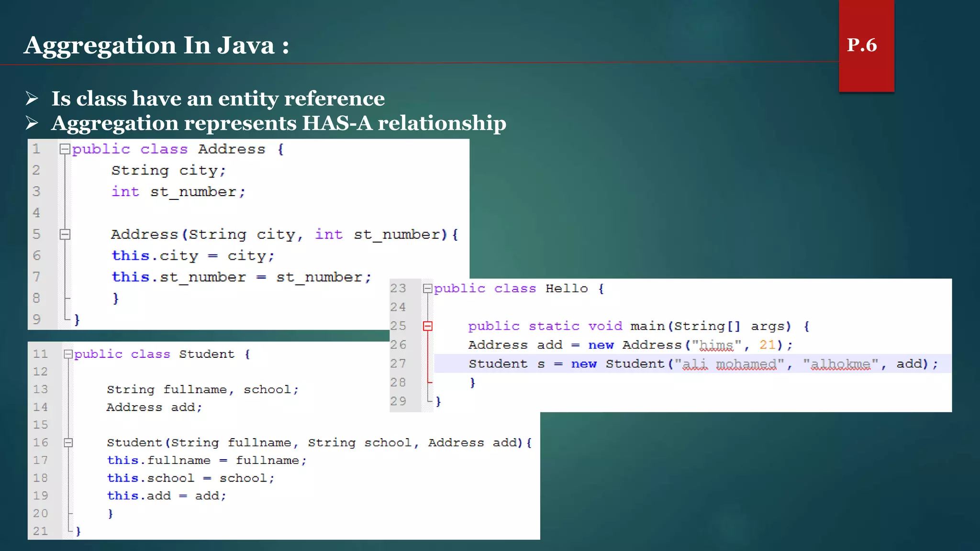
Task: Click the "hims" string literal
Action: pyautogui.click(x=716, y=345)
